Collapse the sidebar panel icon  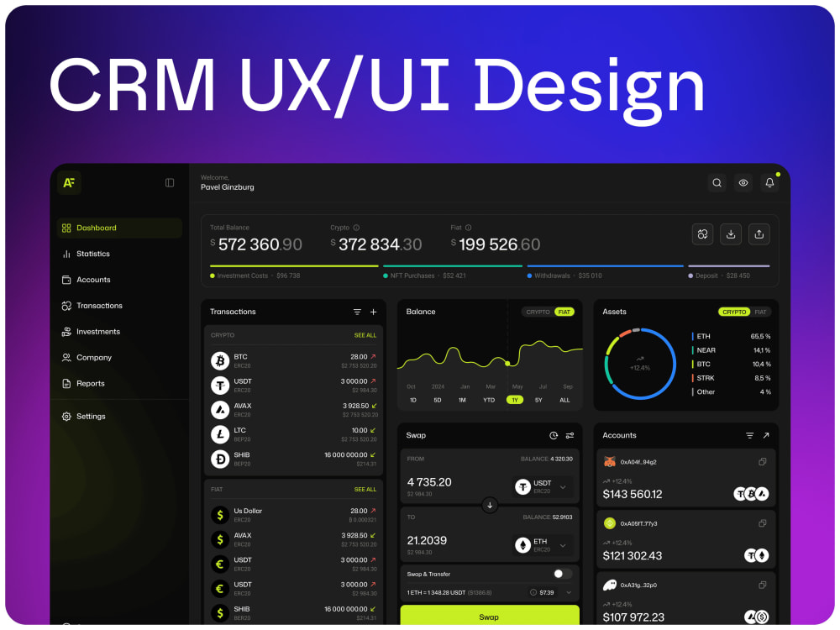170,182
